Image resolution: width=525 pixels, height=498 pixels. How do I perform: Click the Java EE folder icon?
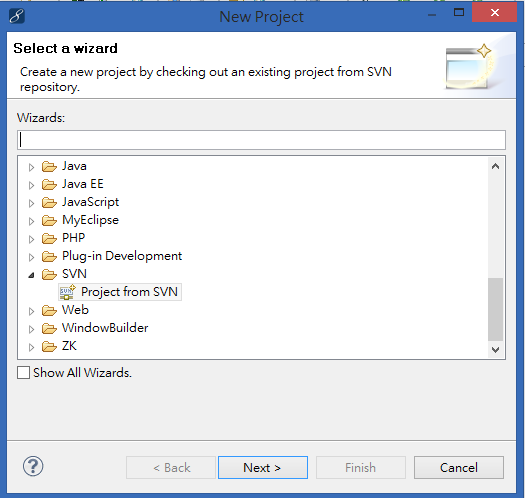coord(49,185)
